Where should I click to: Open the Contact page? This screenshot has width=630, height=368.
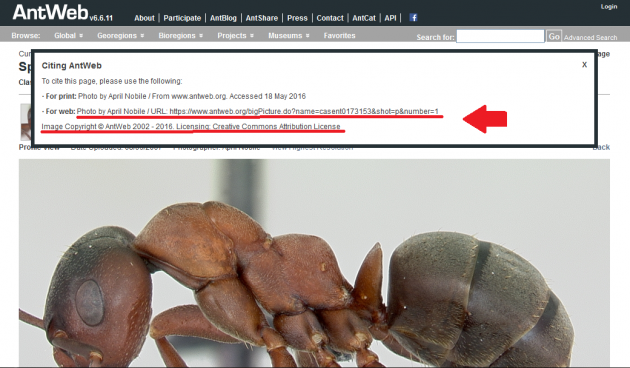[x=330, y=18]
